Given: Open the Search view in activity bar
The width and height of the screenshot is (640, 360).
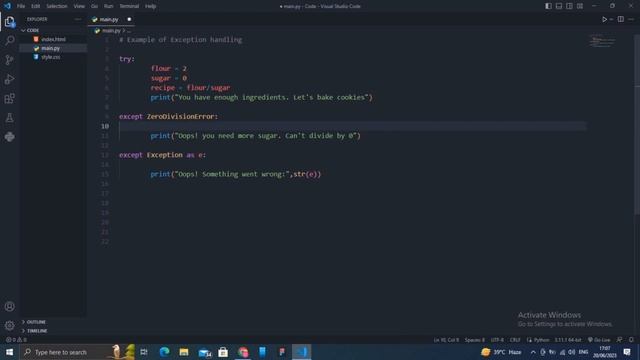Looking at the screenshot, I should [x=10, y=40].
